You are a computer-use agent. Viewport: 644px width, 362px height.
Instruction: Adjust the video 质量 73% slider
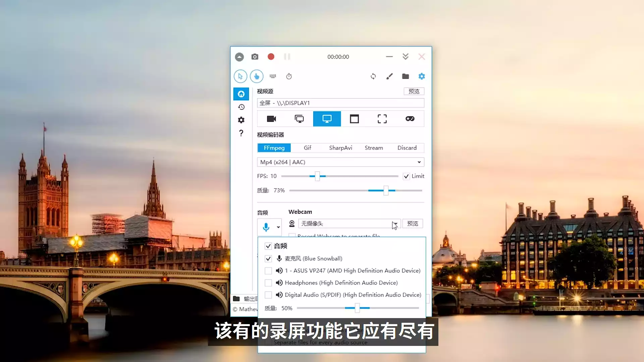click(386, 190)
